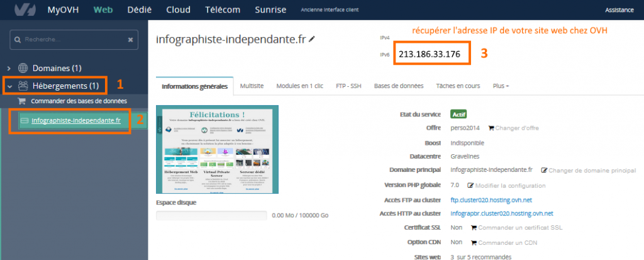
Task: Open the Sunrise section
Action: tap(270, 9)
